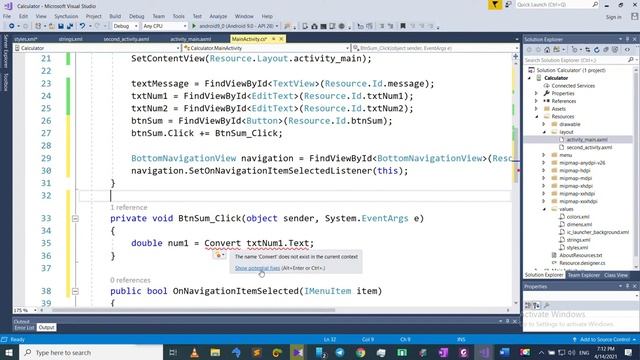The height and width of the screenshot is (360, 640).
Task: Select second_activity.axml in Solution Explorer
Action: (589, 147)
